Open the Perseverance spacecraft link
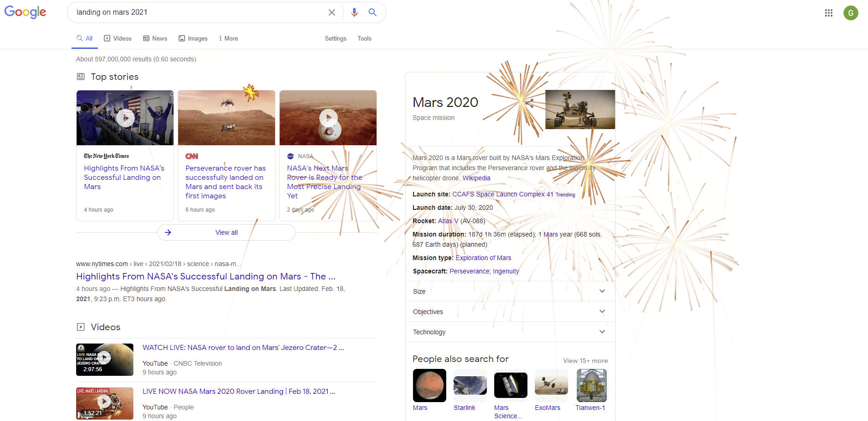Image resolution: width=868 pixels, height=421 pixels. tap(469, 271)
